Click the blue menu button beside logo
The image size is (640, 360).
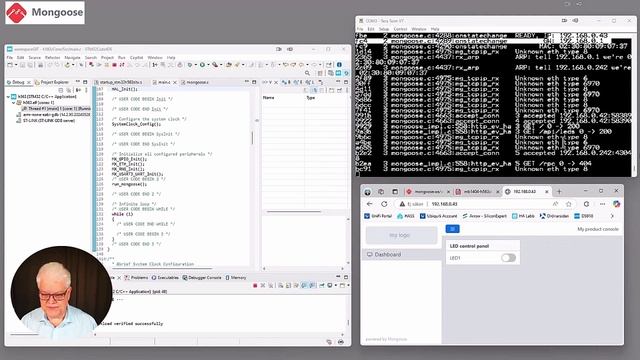[452, 229]
